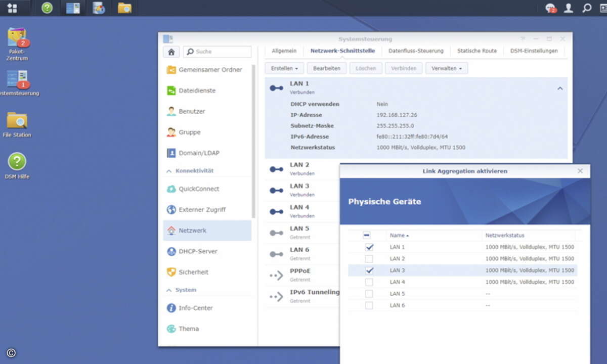The height and width of the screenshot is (364, 607).
Task: Open the Datenfluss-Steuerung tab
Action: pos(416,51)
